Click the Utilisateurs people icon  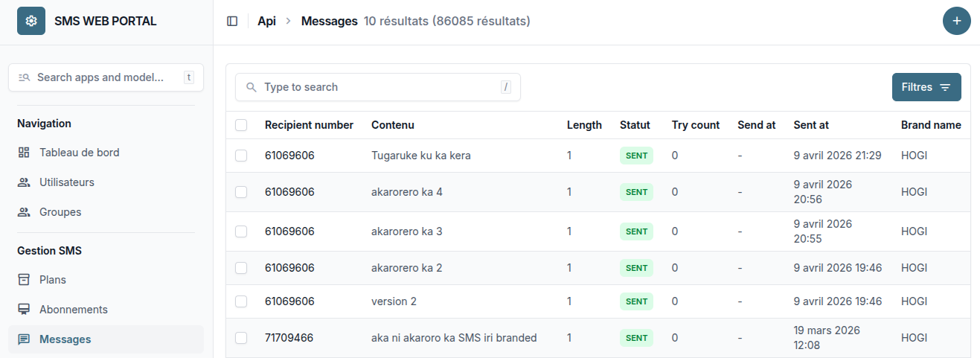pyautogui.click(x=24, y=182)
